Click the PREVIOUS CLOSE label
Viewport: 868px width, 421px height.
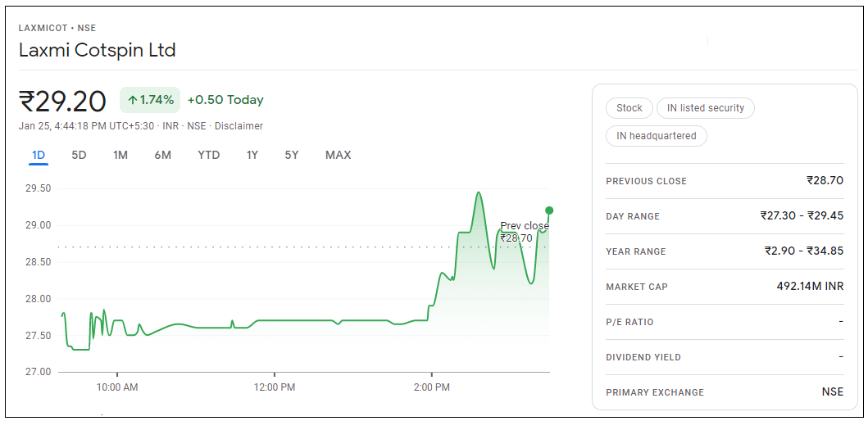click(x=646, y=182)
